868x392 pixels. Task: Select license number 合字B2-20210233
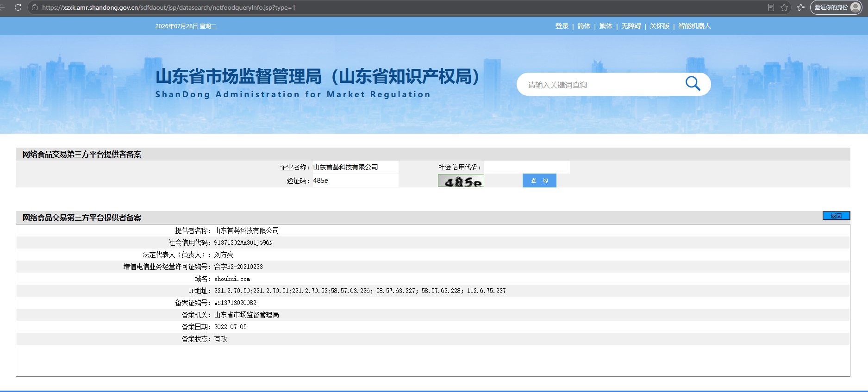tap(238, 267)
